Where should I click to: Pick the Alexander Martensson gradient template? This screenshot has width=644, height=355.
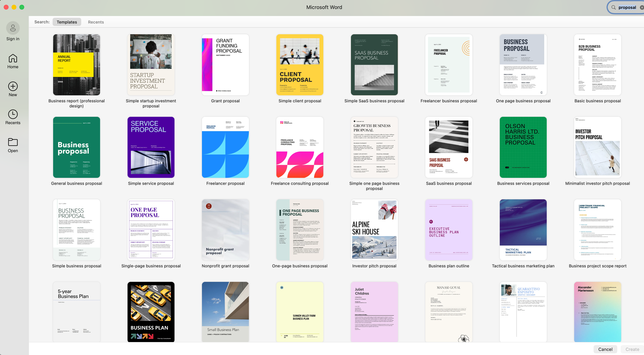click(x=598, y=312)
